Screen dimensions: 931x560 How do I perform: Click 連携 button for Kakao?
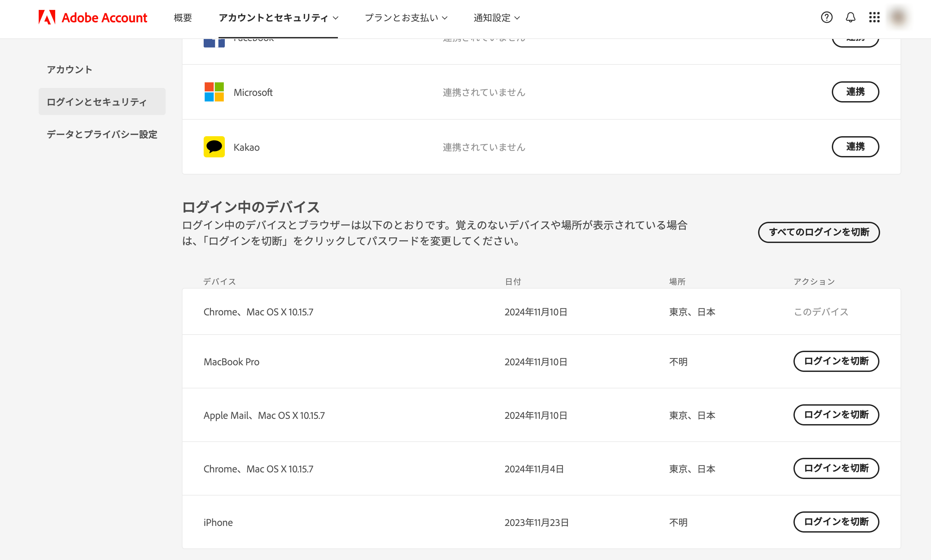[x=855, y=146]
